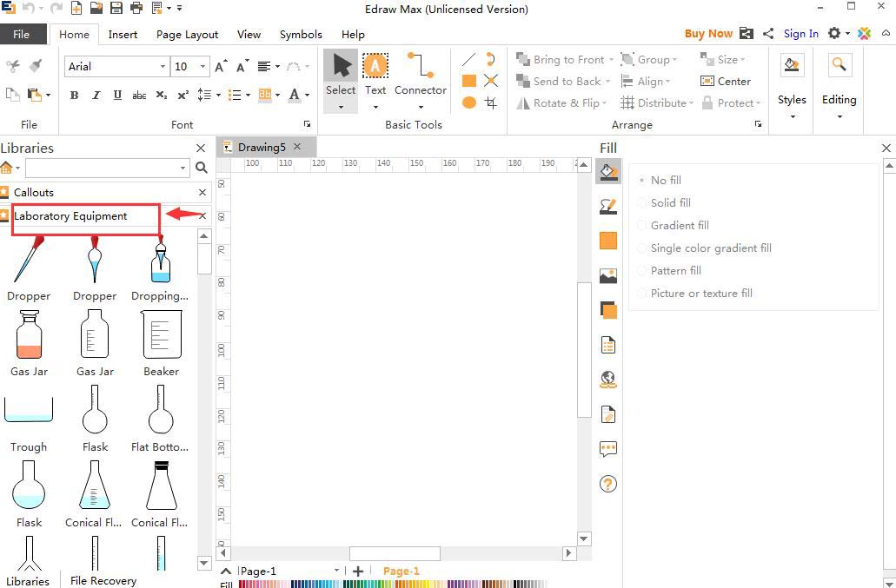Activate the Select pointer tool
This screenshot has width=896, height=588.
[341, 80]
